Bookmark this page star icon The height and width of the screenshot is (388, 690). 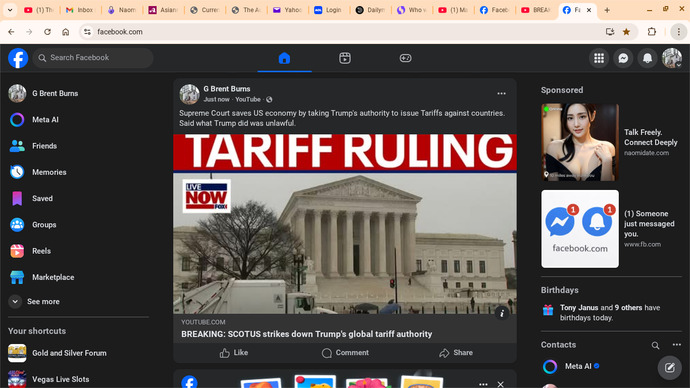(626, 32)
